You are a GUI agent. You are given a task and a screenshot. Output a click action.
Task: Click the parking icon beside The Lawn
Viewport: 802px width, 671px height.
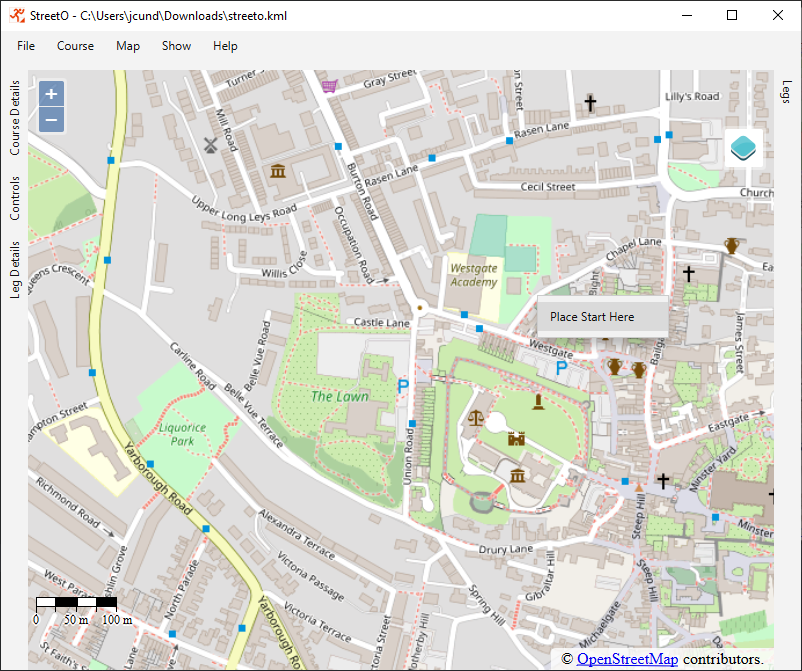tap(403, 386)
